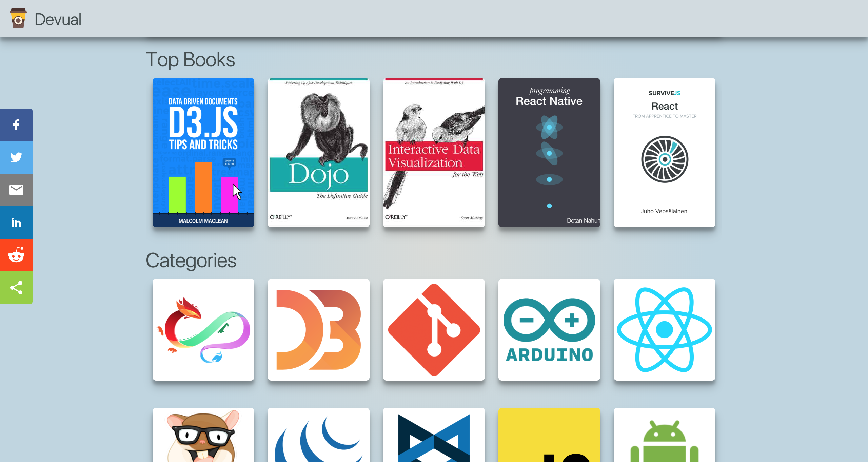Viewport: 868px width, 462px height.
Task: Tweet this page with Twitter icon
Action: (x=16, y=157)
